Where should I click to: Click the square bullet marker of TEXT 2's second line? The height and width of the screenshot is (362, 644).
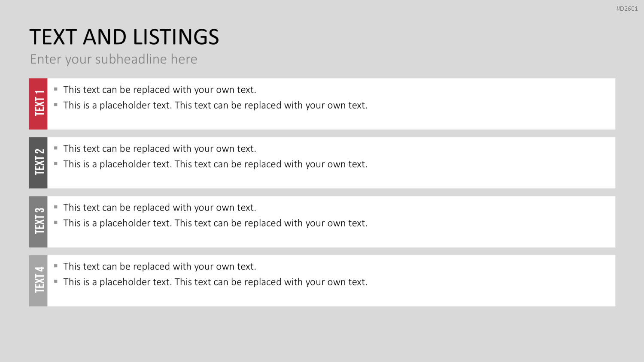click(x=56, y=163)
